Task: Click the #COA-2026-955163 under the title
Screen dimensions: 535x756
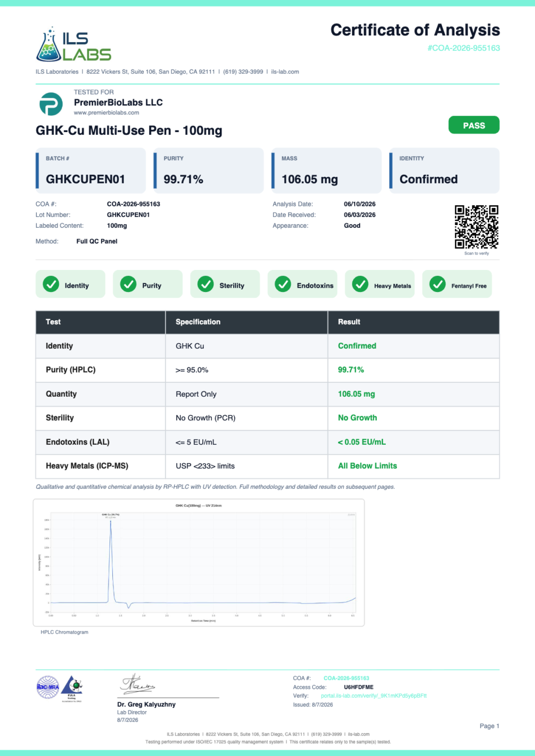Action: [x=464, y=48]
